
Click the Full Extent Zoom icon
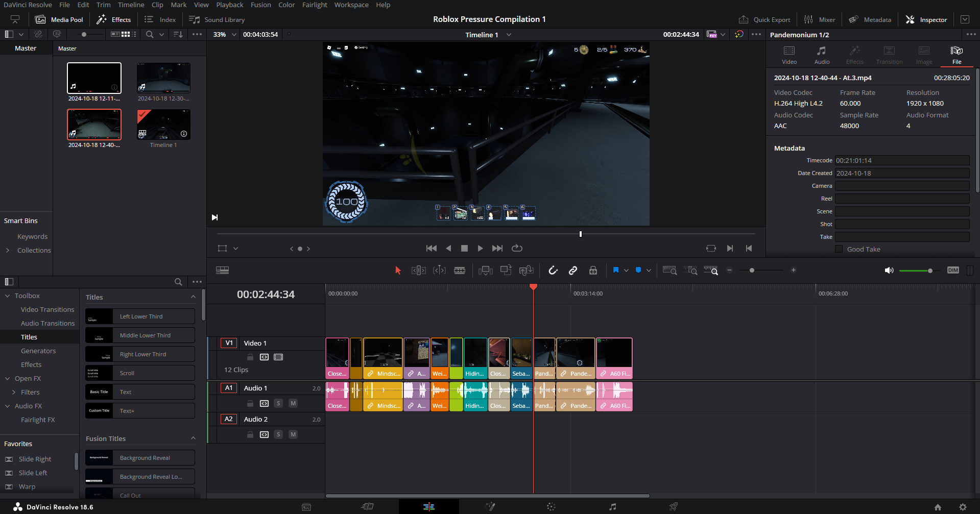pyautogui.click(x=670, y=271)
